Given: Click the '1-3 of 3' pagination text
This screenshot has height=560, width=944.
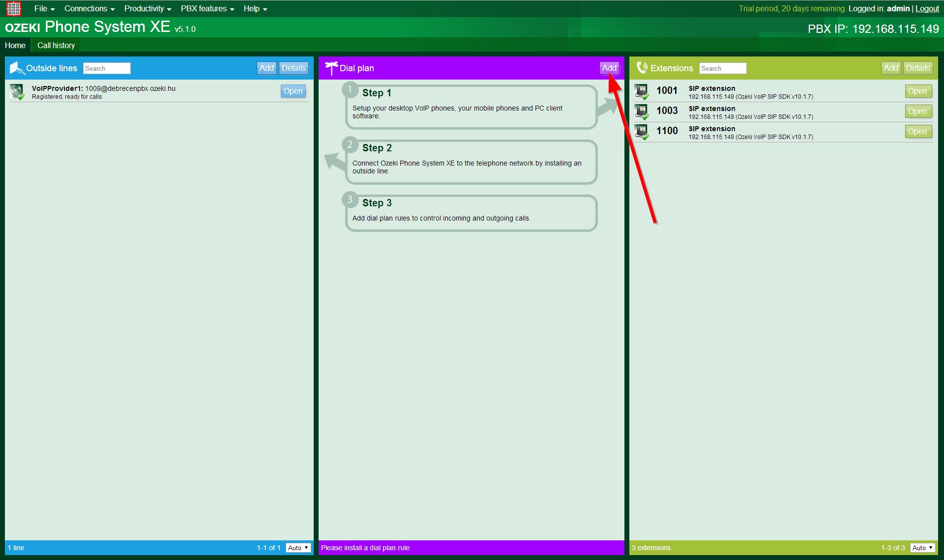Looking at the screenshot, I should click(893, 548).
